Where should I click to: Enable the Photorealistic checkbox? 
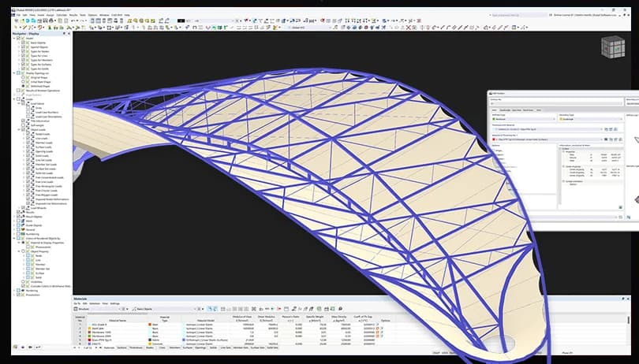click(x=28, y=247)
